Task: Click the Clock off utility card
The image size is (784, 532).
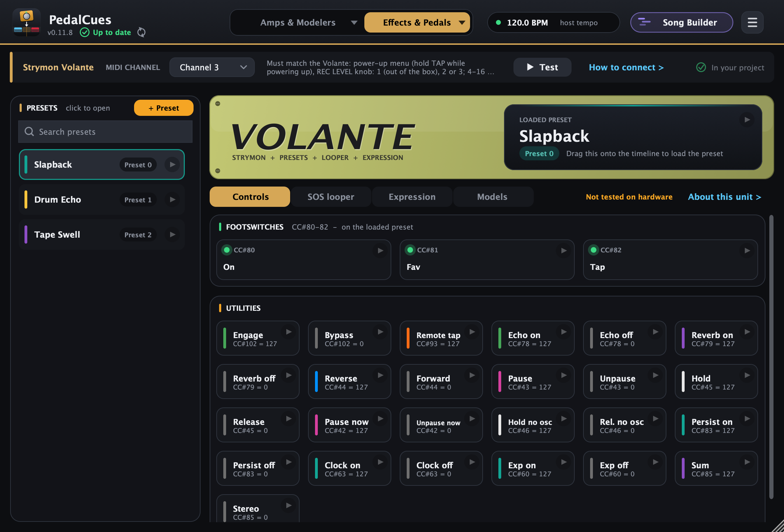Action: coord(441,468)
